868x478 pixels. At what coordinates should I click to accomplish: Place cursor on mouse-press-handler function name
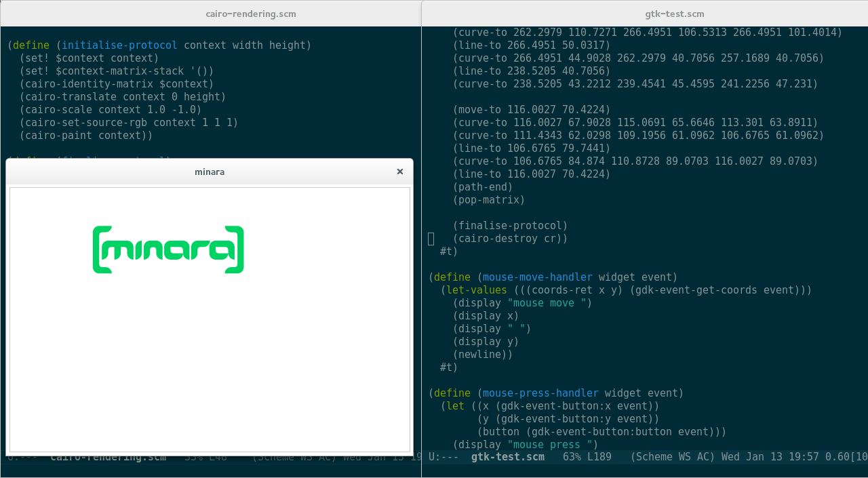540,393
